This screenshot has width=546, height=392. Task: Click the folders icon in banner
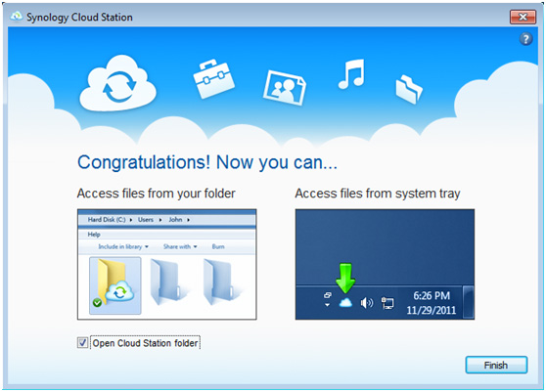[x=409, y=89]
